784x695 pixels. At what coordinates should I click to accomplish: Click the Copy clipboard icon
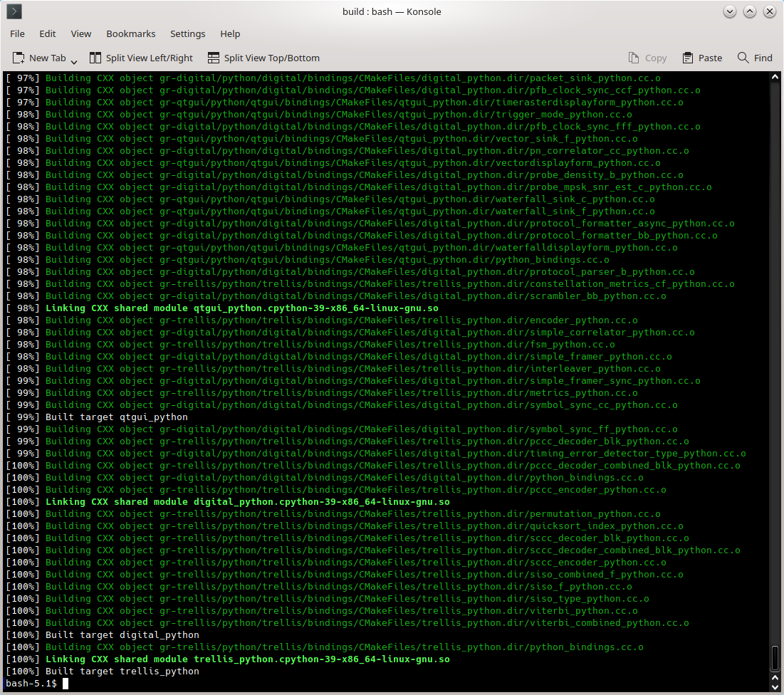[x=634, y=58]
